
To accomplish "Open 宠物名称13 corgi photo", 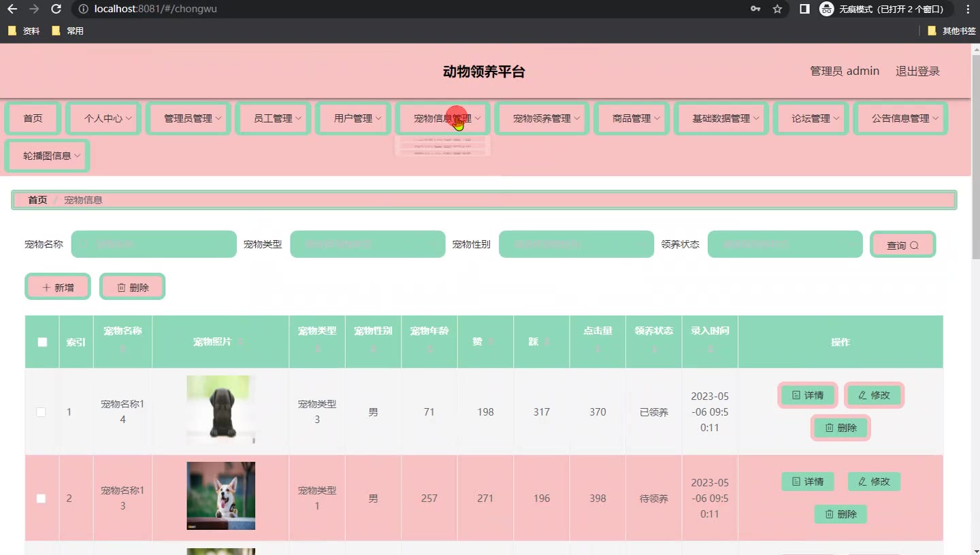I will (x=221, y=496).
